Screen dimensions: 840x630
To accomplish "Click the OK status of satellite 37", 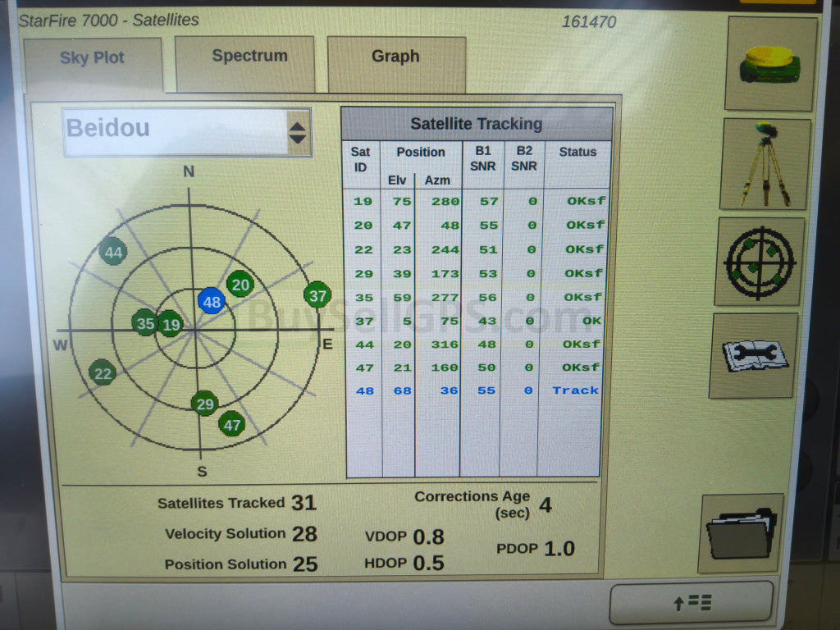I will click(x=592, y=321).
